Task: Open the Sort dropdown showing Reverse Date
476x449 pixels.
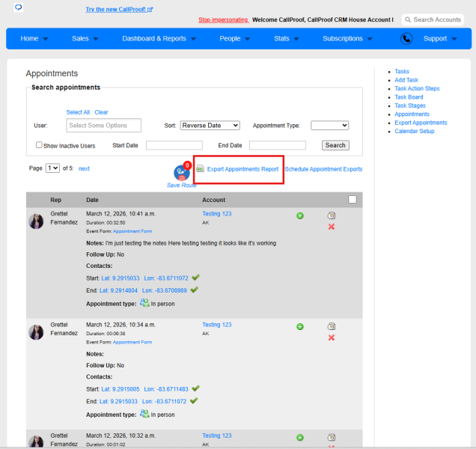Action: (x=210, y=126)
